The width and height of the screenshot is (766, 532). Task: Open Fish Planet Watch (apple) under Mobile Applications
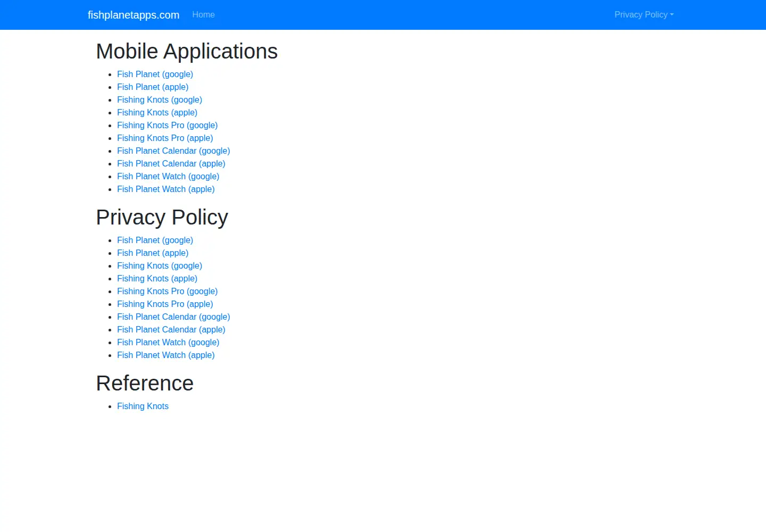pos(166,189)
